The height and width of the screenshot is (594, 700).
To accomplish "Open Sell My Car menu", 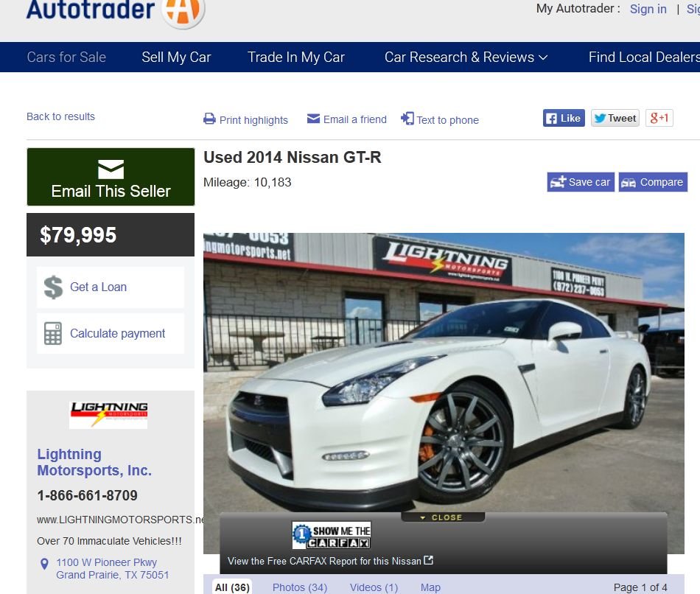I will (x=176, y=57).
